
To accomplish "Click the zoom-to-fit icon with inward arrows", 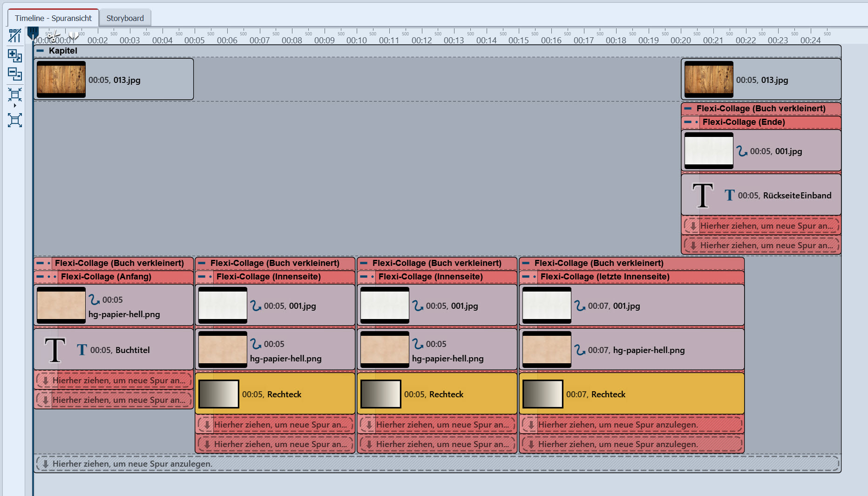I will click(x=15, y=95).
